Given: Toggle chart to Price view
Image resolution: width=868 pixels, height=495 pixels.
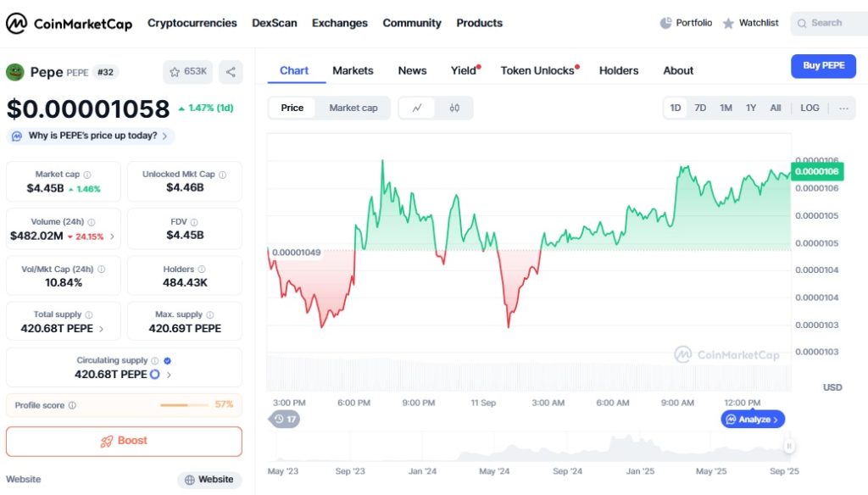Looking at the screenshot, I should pyautogui.click(x=292, y=108).
